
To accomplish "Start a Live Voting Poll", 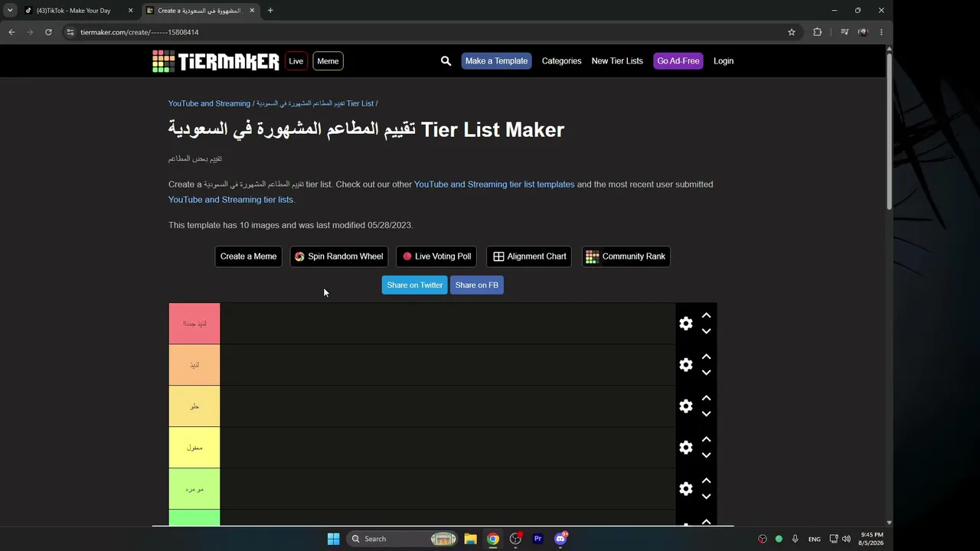I will pyautogui.click(x=436, y=256).
